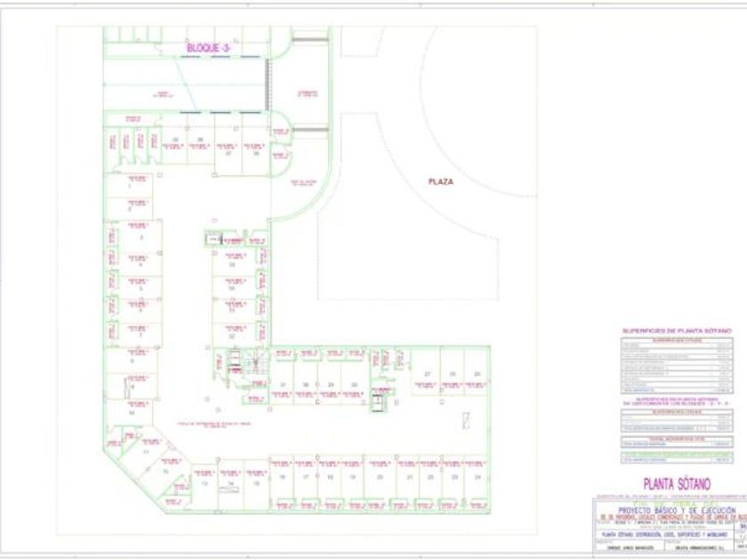The width and height of the screenshot is (747, 560).
Task: Select parking space number 16
Action: (x=282, y=476)
